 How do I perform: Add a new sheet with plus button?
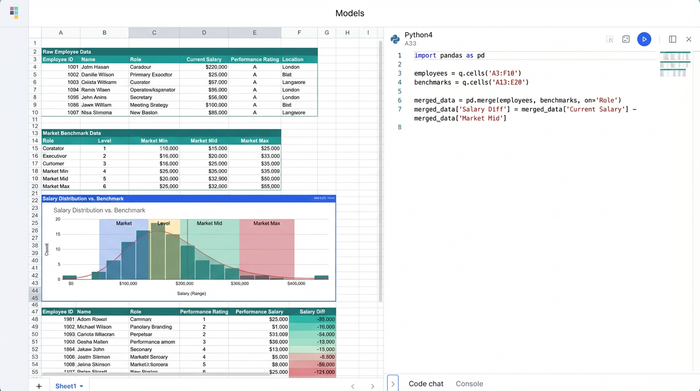tap(39, 386)
